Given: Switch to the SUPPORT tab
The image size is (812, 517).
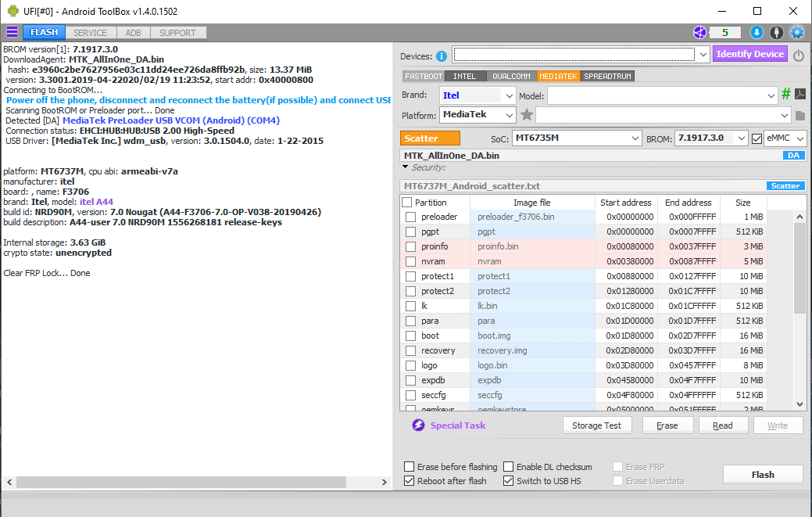Looking at the screenshot, I should click(x=177, y=33).
